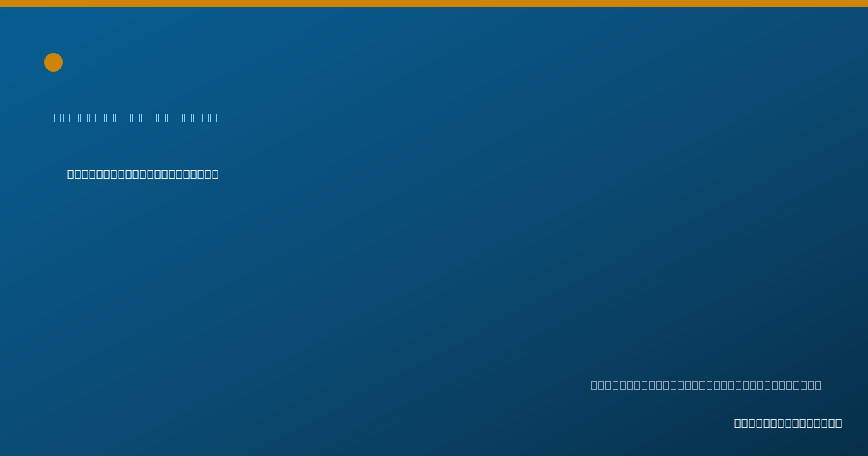
Task: Select the light-blue subtitle text line
Action: pyautogui.click(x=135, y=117)
